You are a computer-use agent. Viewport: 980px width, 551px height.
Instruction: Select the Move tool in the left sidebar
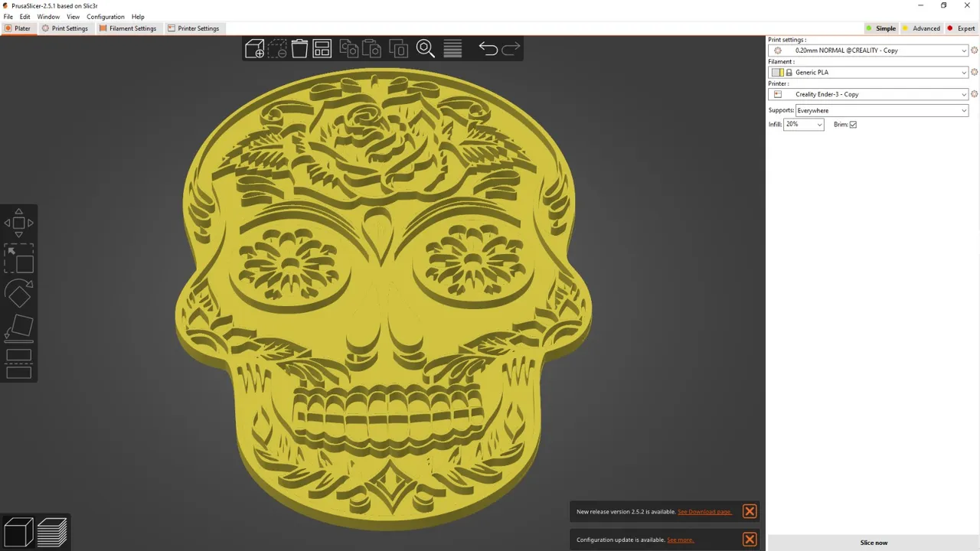19,222
